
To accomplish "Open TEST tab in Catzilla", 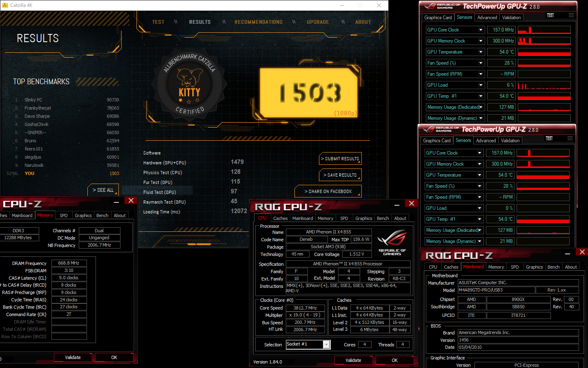I will (158, 22).
